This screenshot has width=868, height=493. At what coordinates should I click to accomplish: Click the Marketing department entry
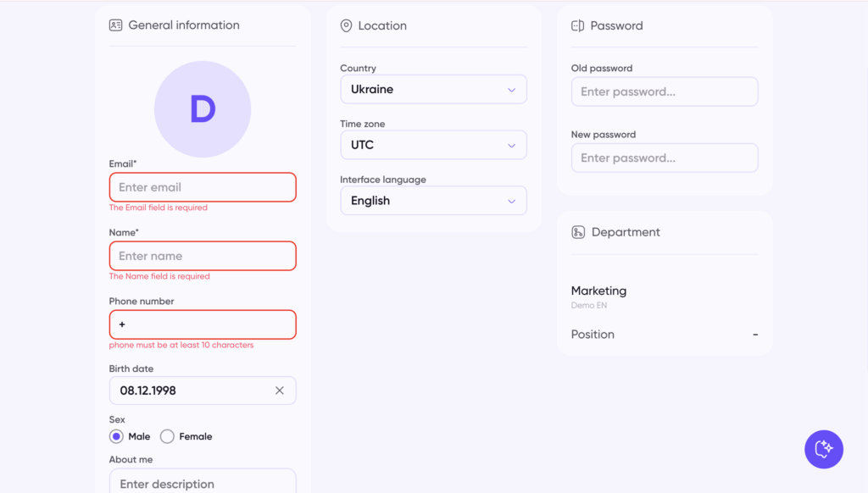(598, 291)
